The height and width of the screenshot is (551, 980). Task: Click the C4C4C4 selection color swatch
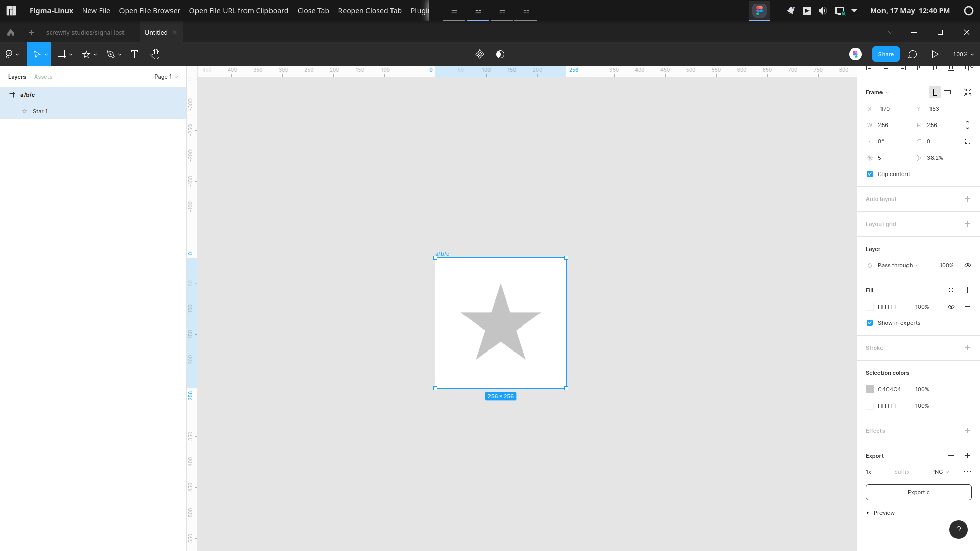point(870,389)
